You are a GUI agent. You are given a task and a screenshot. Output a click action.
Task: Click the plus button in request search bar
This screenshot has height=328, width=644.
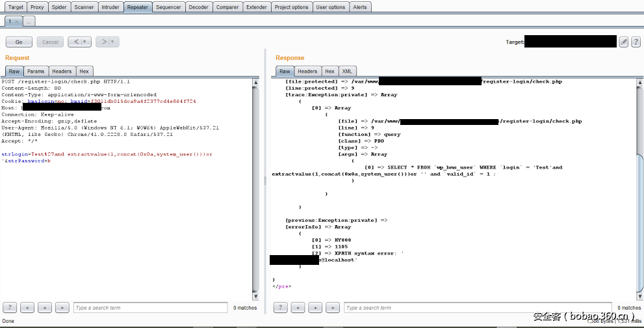44,307
